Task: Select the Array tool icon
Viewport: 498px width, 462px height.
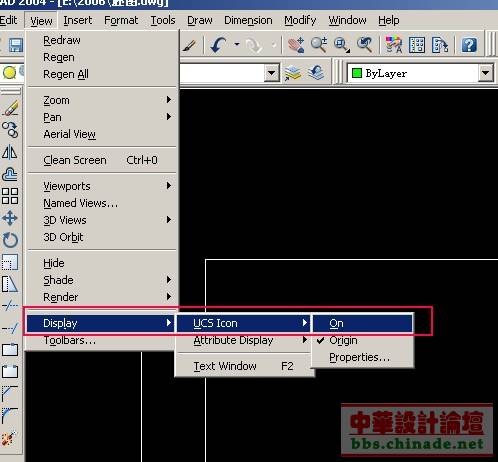Action: (10, 196)
